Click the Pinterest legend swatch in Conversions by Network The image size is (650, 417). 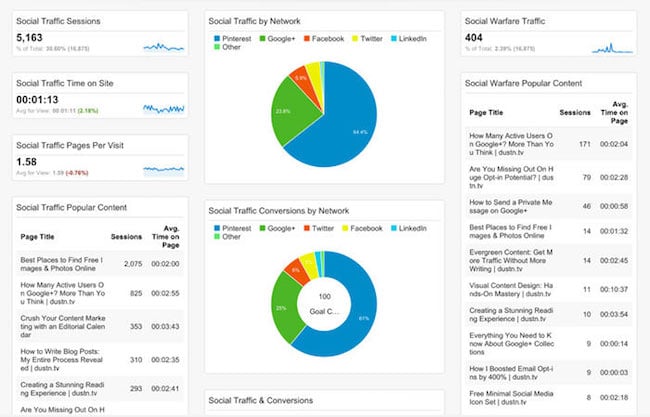[x=217, y=228]
